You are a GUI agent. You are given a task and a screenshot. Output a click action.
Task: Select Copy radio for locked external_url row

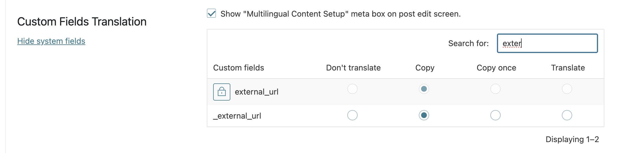[x=424, y=89]
